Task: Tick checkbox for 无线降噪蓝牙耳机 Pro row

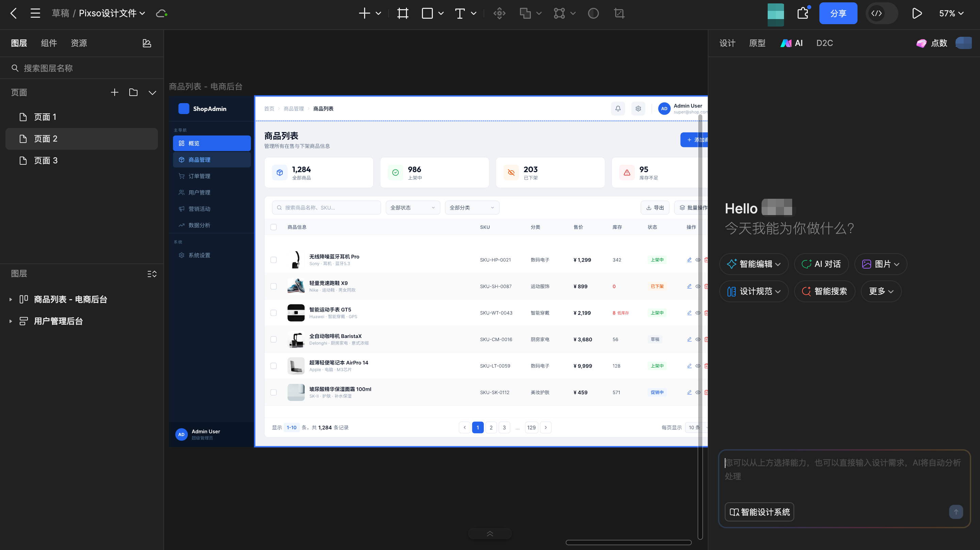Action: pos(274,260)
